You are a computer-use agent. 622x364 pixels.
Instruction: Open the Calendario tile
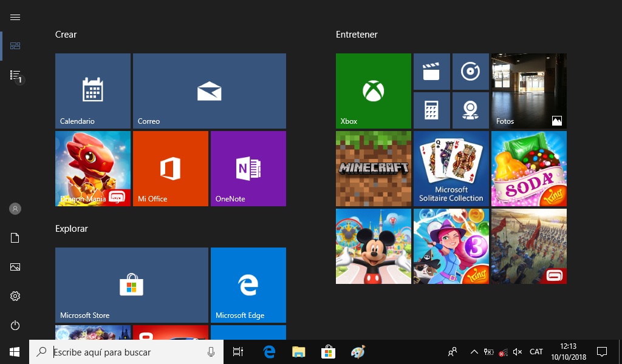(93, 91)
